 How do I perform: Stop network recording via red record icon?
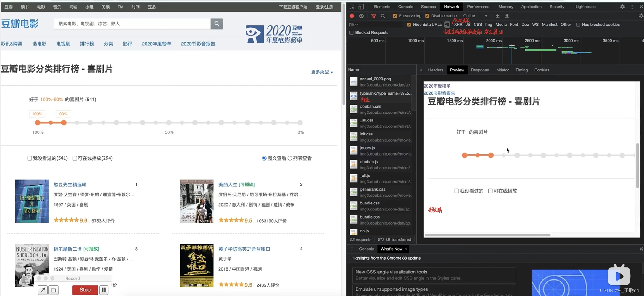(352, 16)
